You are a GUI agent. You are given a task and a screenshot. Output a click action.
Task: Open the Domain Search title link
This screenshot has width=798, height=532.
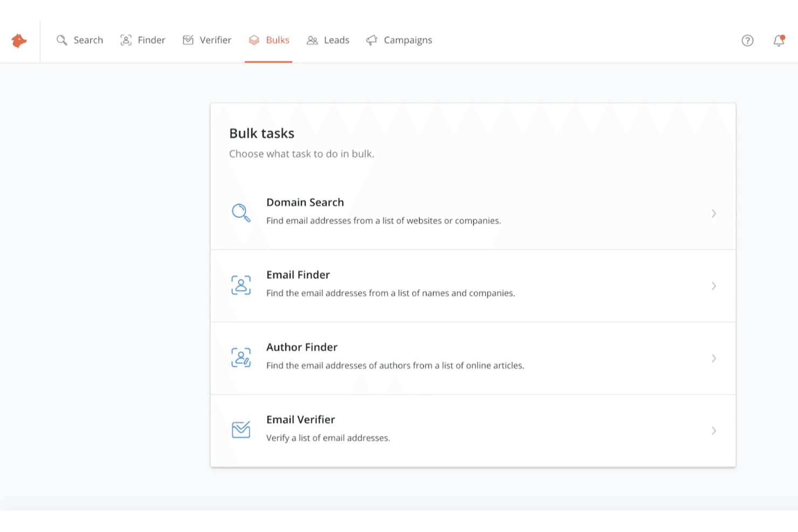[x=305, y=202]
